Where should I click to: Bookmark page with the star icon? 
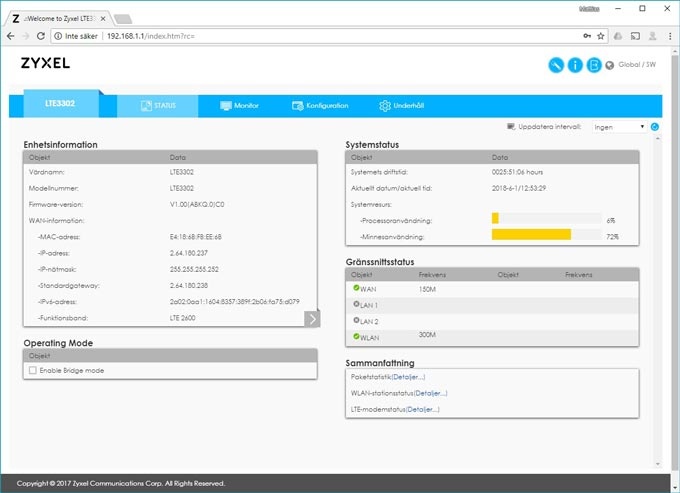tap(600, 35)
